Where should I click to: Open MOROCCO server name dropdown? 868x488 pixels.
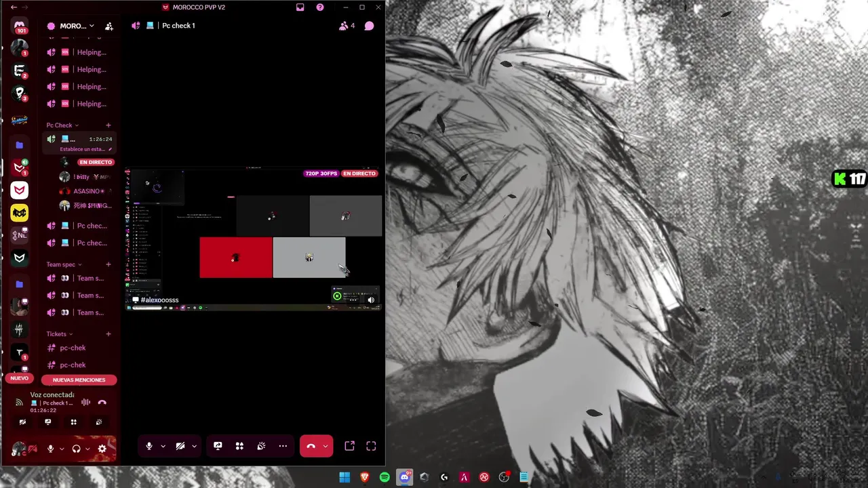76,26
